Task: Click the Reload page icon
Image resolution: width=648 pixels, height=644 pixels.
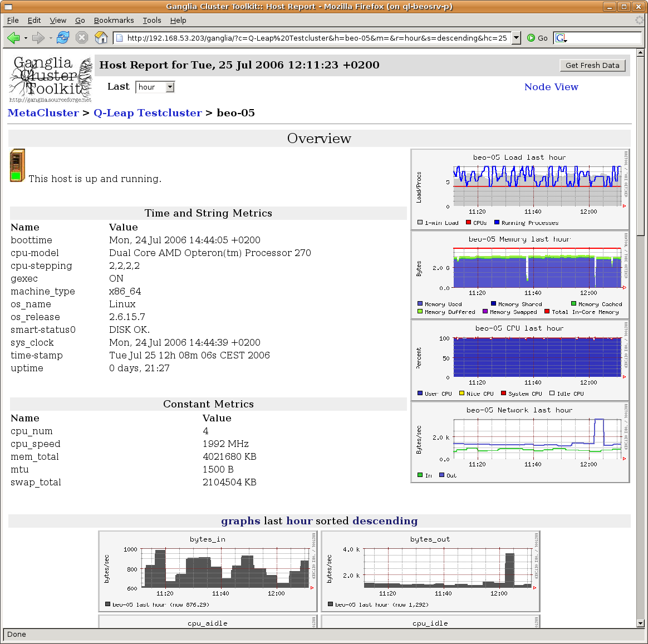Action: pos(63,38)
